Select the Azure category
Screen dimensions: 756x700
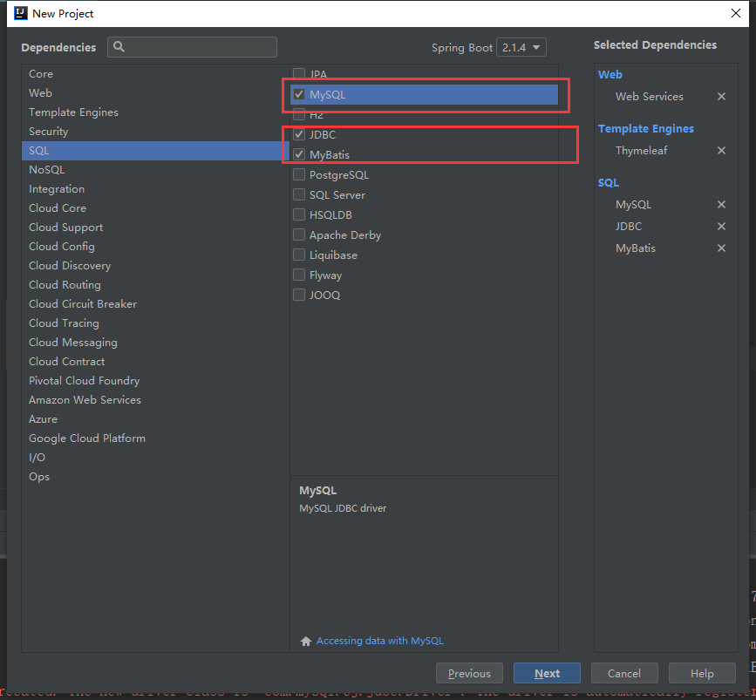pyautogui.click(x=155, y=419)
